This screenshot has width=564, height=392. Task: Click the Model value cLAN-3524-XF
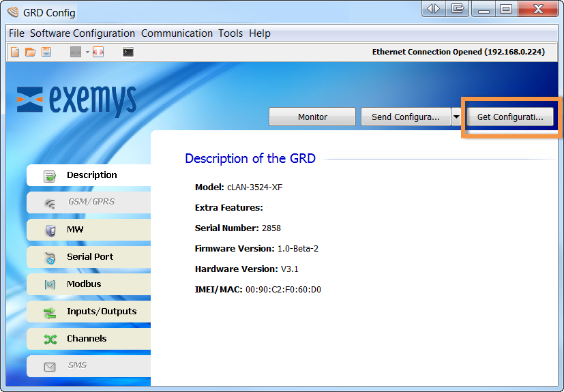pyautogui.click(x=254, y=187)
